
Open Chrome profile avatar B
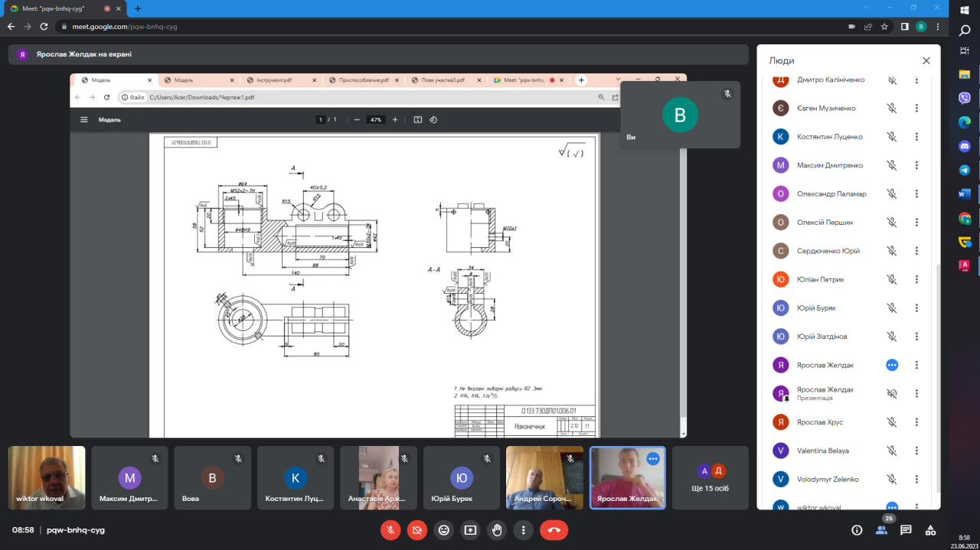pyautogui.click(x=921, y=26)
